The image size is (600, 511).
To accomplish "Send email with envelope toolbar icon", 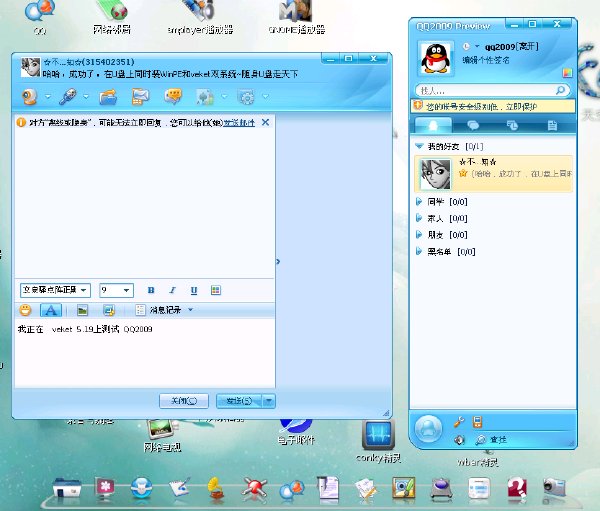I will [140, 96].
